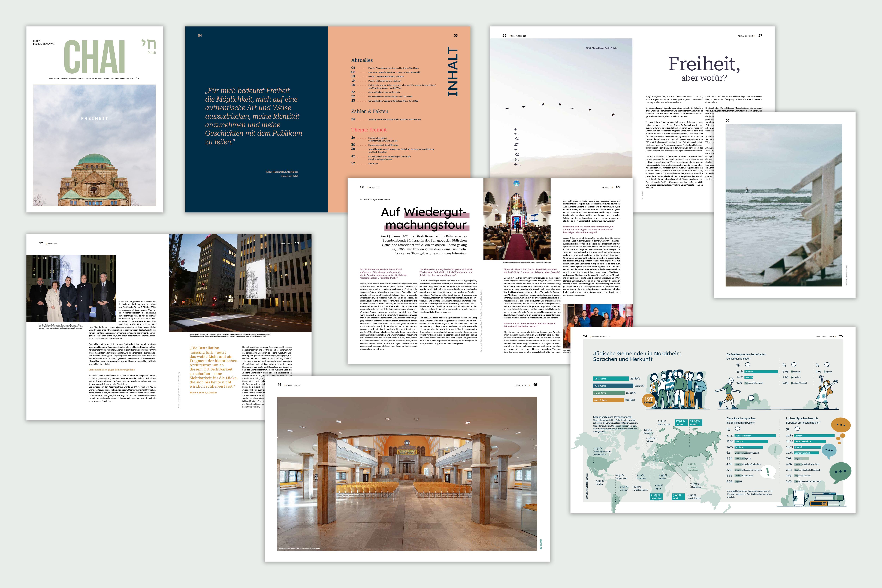Click the stack of books illustration
This screenshot has width=882, height=588.
pyautogui.click(x=827, y=499)
